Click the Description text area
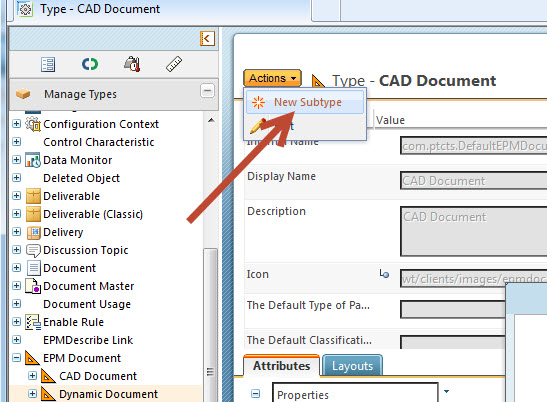547x402 pixels. (474, 231)
